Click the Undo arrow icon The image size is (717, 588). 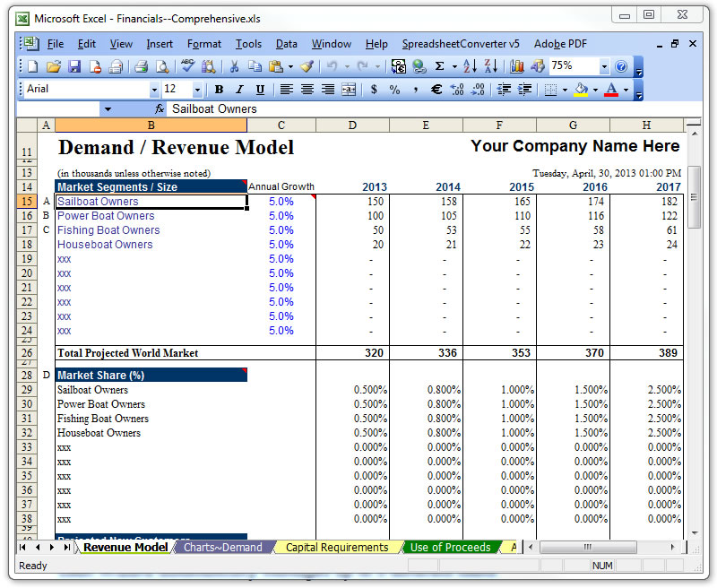(332, 66)
